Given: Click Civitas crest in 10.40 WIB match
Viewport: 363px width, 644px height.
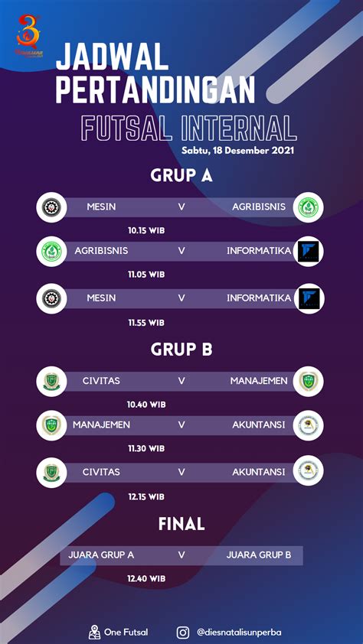Looking at the screenshot, I should click(x=51, y=381).
